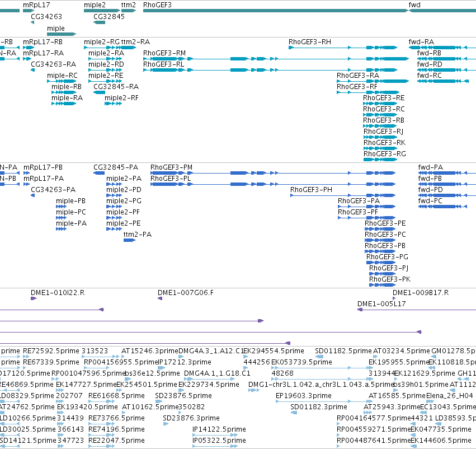Click the RhoGEF3-RH transcript label
476x449 pixels.
(x=310, y=41)
